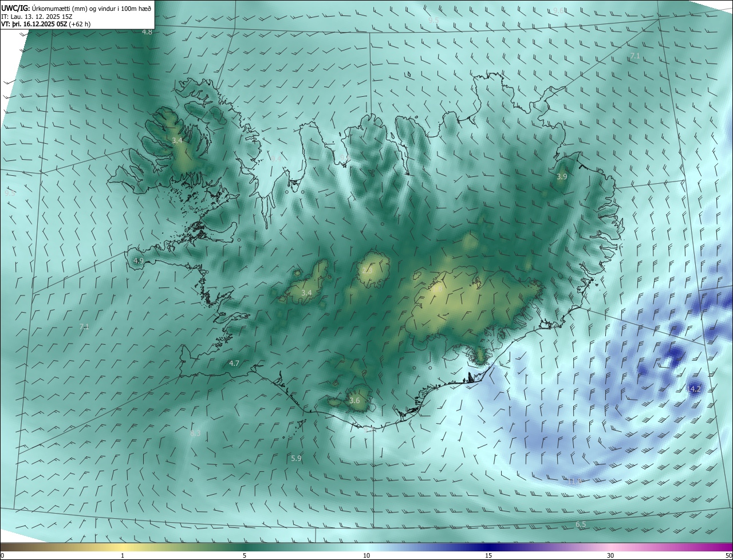Click the 14.2 maximum value southeast of Iceland
The width and height of the screenshot is (733, 560).
point(693,389)
